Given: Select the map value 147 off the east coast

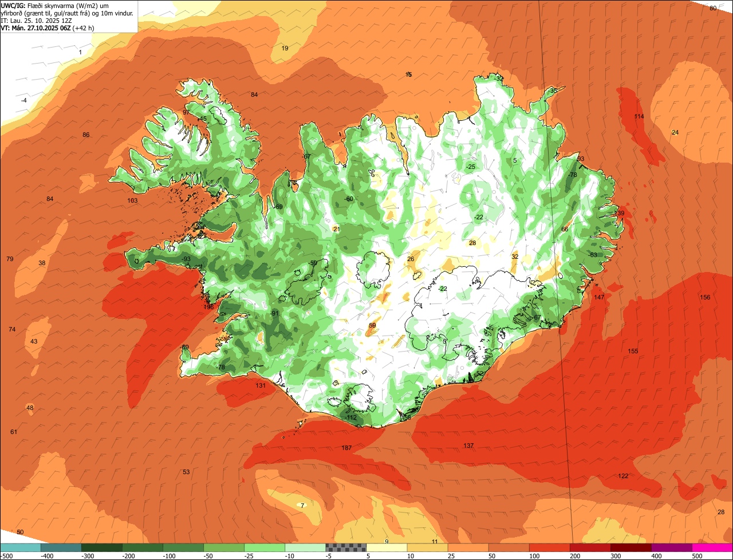Looking at the screenshot, I should (599, 297).
